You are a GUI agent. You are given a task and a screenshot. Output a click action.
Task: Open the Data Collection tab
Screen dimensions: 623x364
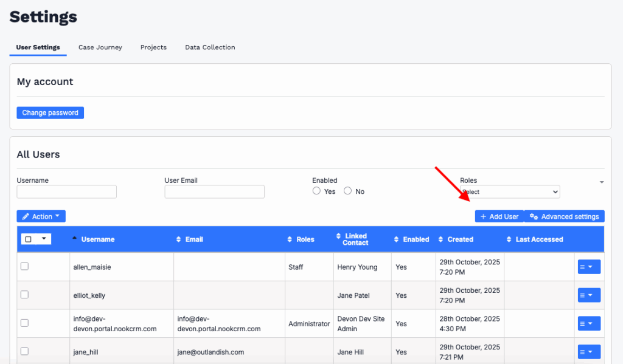coord(210,47)
